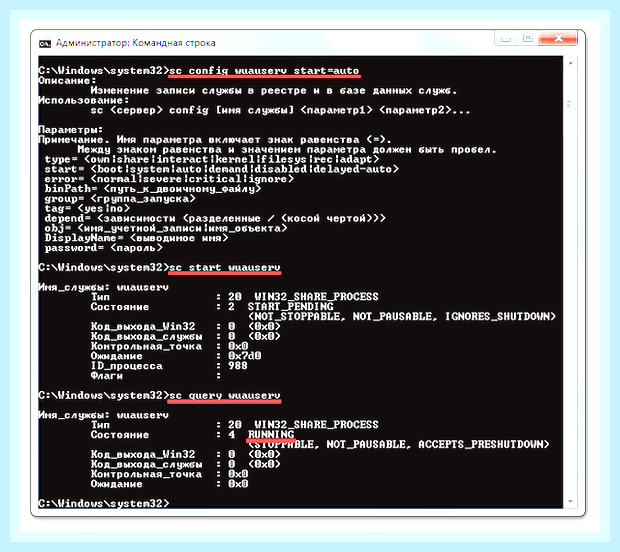Click the 'sc start wuauserv' command text

tap(225, 268)
